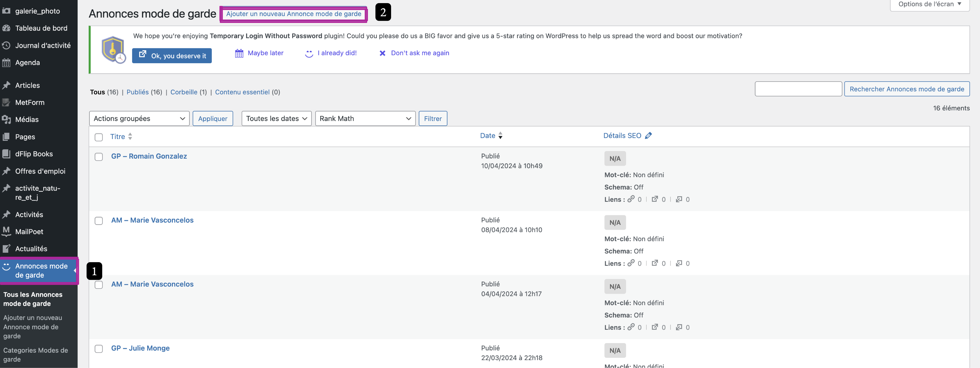Open the Actions groupées dropdown

139,119
